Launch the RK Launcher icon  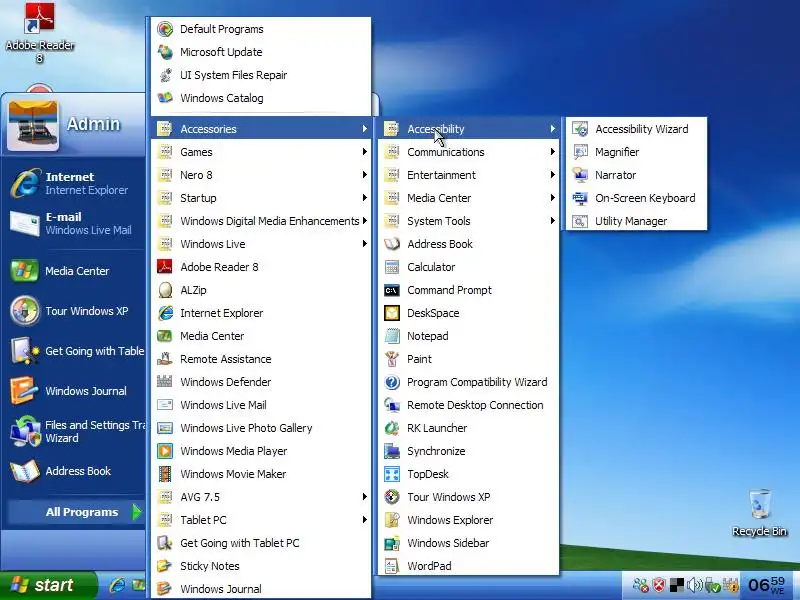coord(392,428)
